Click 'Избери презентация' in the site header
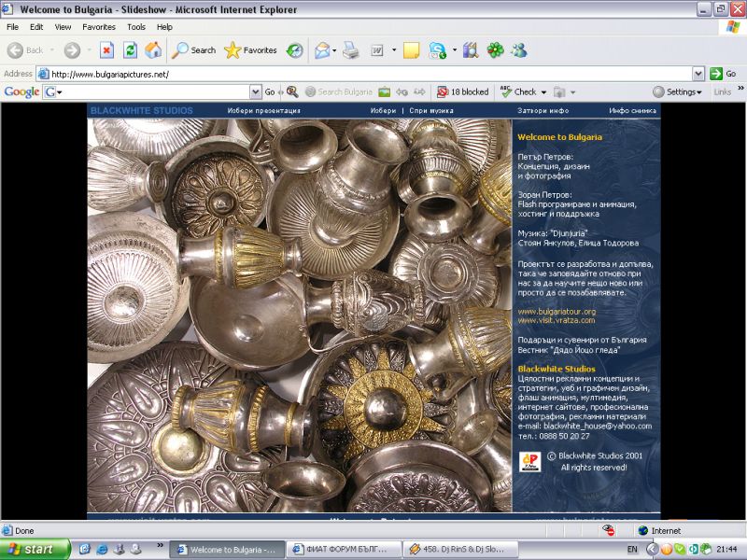Image resolution: width=747 pixels, height=560 pixels. (x=263, y=110)
